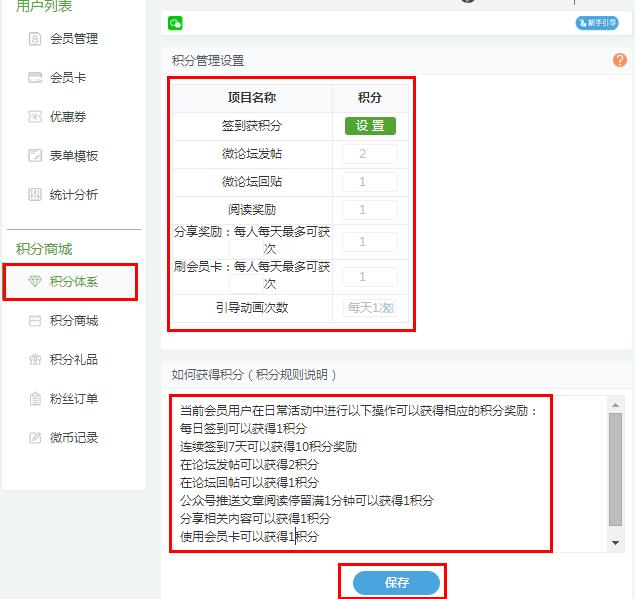Click the 会员管理 sidebar icon

tap(35, 39)
